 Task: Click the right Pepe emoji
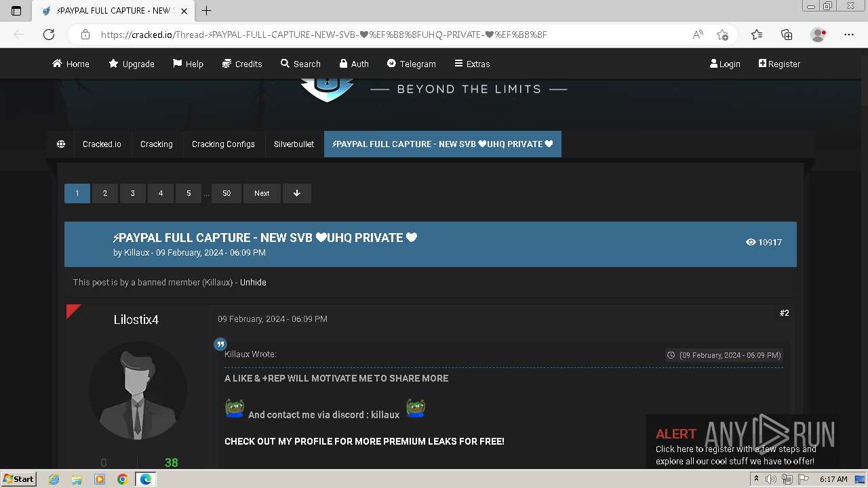[x=416, y=408]
